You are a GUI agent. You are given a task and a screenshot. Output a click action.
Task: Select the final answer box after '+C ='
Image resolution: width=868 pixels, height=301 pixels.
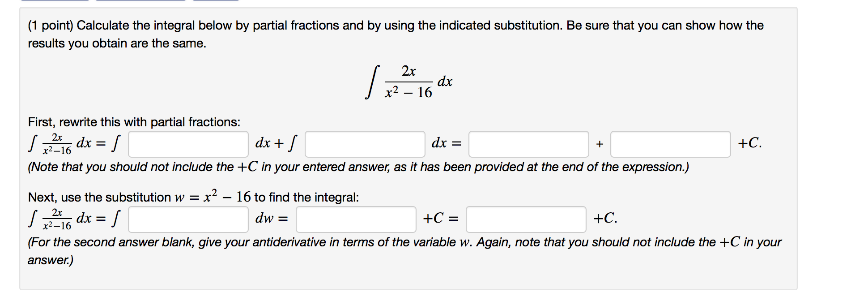click(x=526, y=219)
